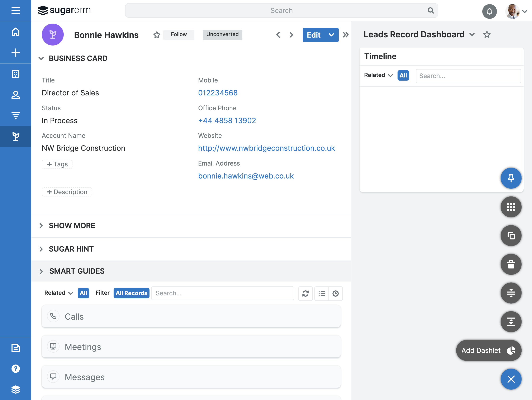Image resolution: width=532 pixels, height=400 pixels.
Task: Expand the SUGAR HINT section
Action: coord(41,249)
